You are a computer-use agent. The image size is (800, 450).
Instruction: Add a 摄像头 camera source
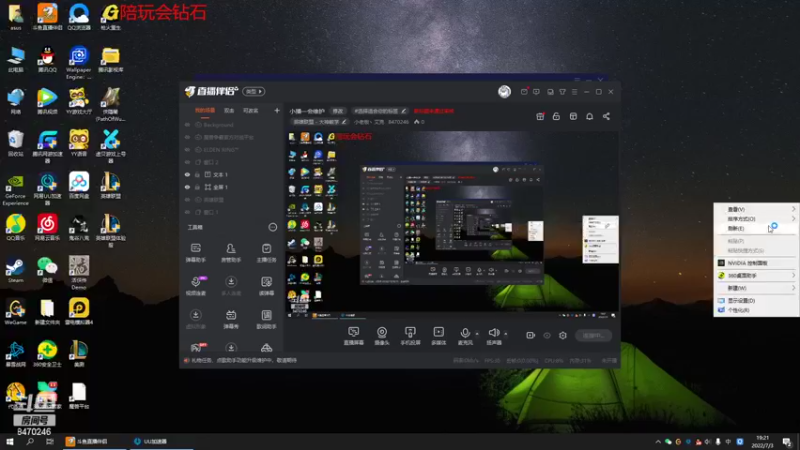click(382, 336)
